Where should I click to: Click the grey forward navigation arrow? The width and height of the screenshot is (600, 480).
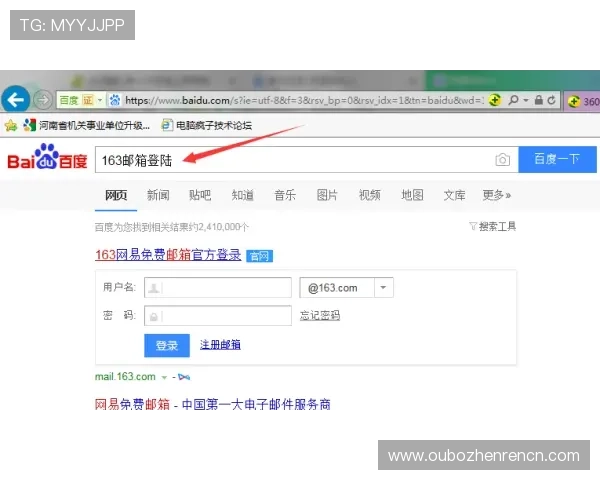(x=42, y=100)
